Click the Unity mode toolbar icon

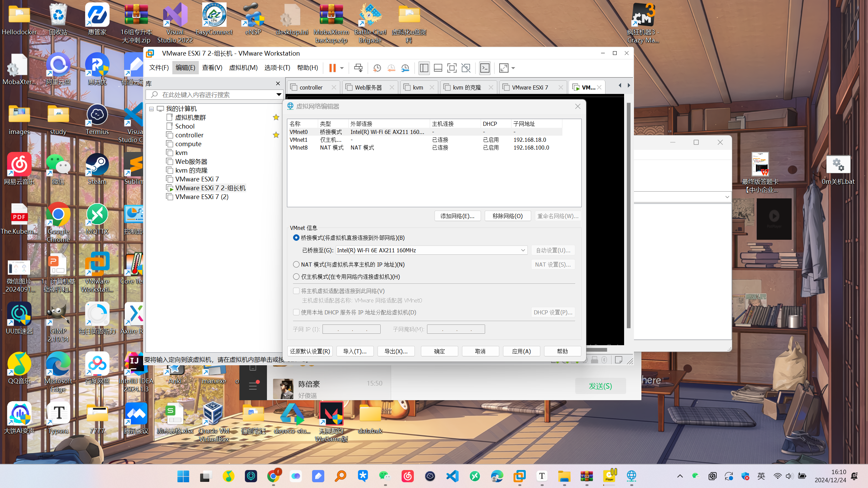pyautogui.click(x=466, y=68)
